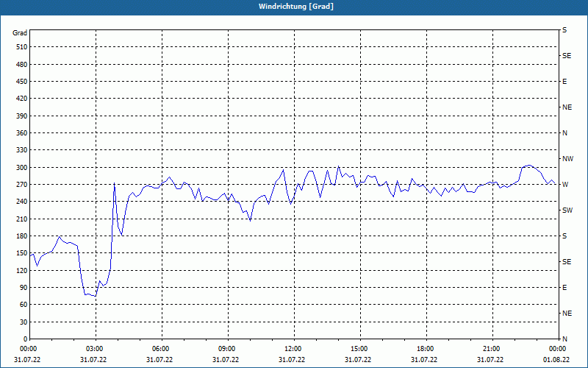Screen dimensions: 588x368
Task: Click the 00:00 label above 31.07.22
Action: pos(29,349)
